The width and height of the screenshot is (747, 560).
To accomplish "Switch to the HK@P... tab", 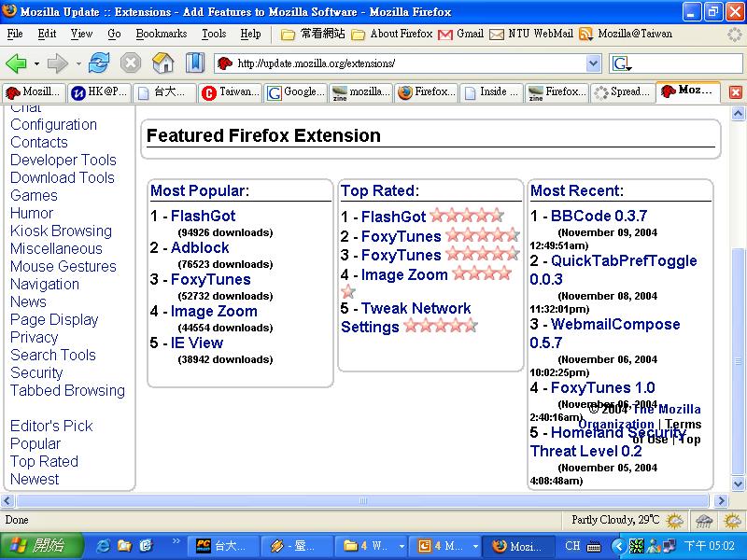I will click(100, 91).
